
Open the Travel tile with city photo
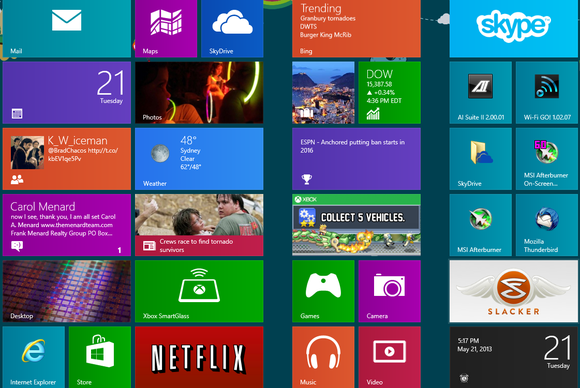coord(323,92)
